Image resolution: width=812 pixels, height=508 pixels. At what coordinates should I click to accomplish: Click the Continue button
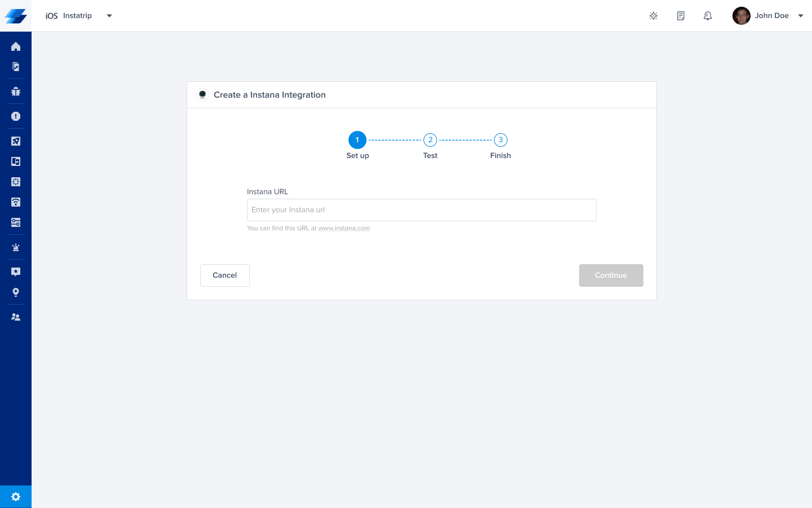click(611, 275)
